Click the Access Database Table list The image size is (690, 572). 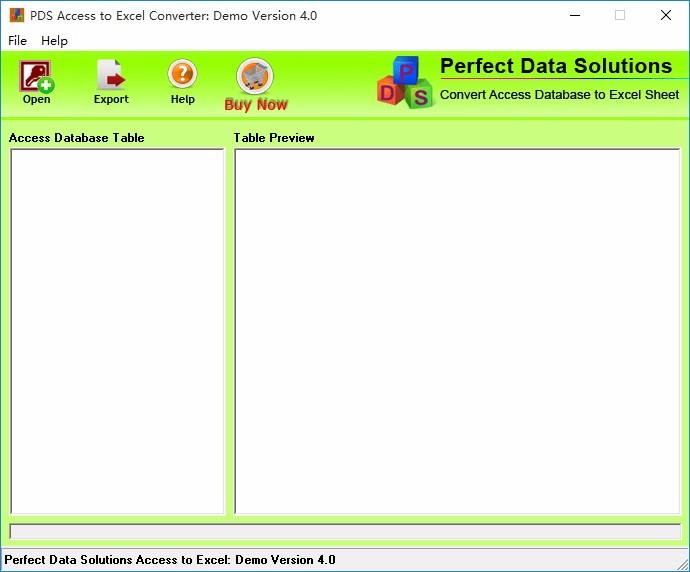(x=117, y=331)
